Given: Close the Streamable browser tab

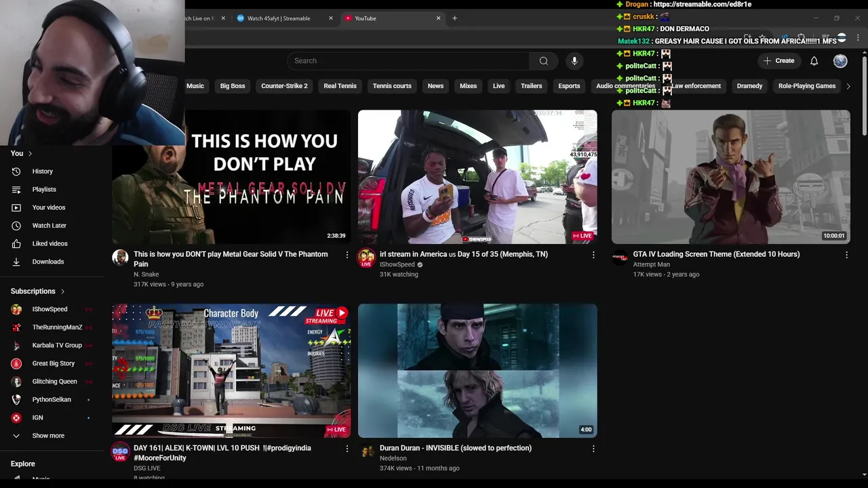Looking at the screenshot, I should pos(330,18).
